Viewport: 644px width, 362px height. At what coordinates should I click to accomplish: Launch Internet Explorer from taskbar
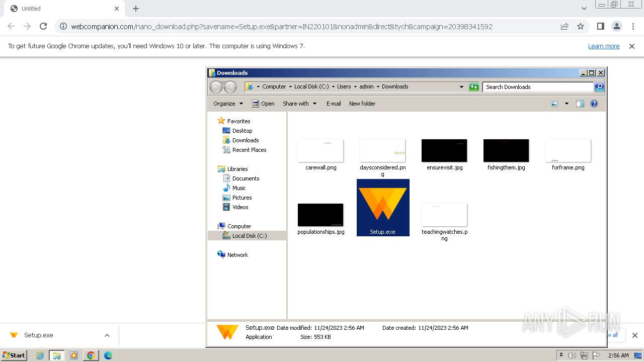coord(40,355)
